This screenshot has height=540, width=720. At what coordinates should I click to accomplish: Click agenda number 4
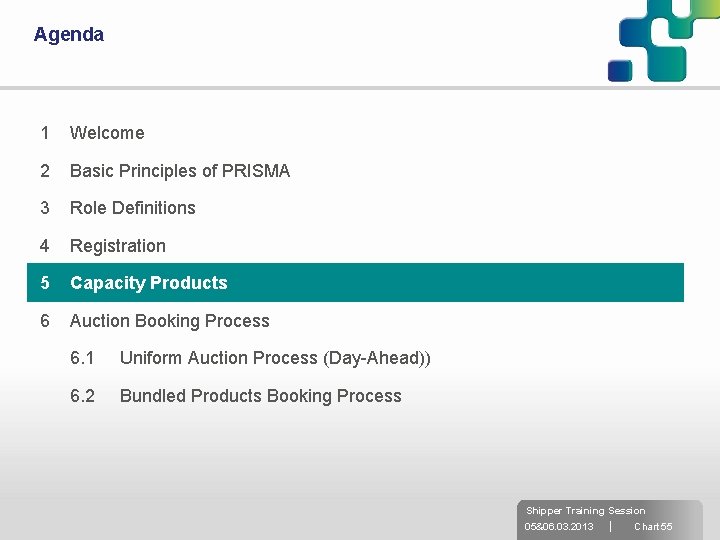click(x=45, y=246)
